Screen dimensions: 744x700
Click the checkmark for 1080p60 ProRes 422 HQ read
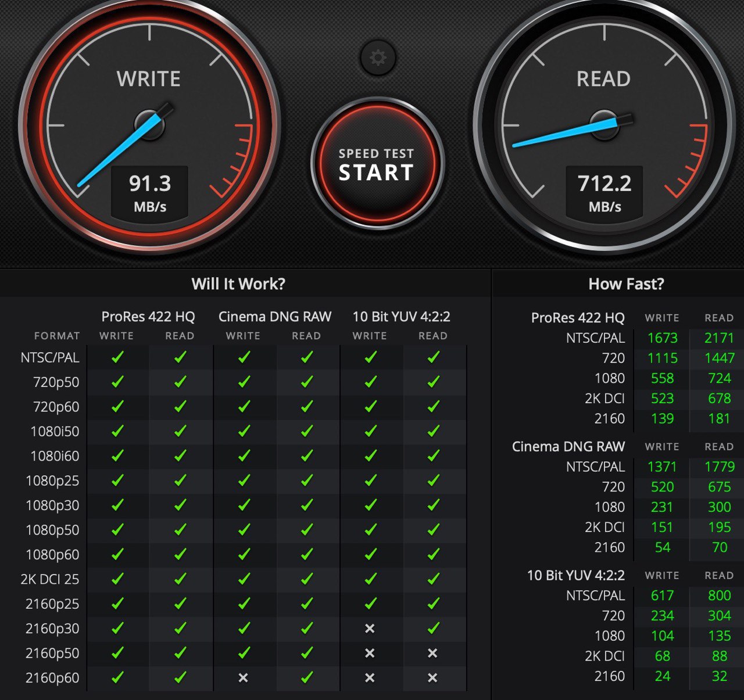[180, 554]
